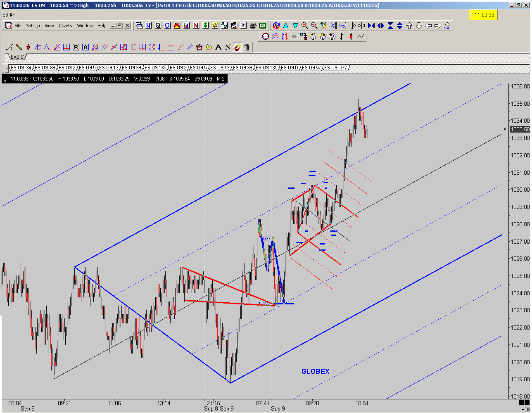Viewport: 532px width, 413px height.
Task: Open the Set-Up menu
Action: [x=33, y=26]
